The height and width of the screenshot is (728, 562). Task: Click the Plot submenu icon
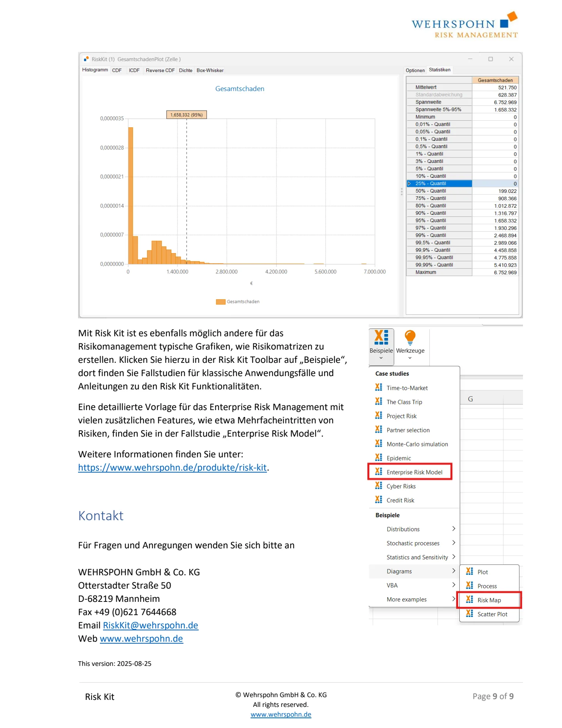point(470,572)
